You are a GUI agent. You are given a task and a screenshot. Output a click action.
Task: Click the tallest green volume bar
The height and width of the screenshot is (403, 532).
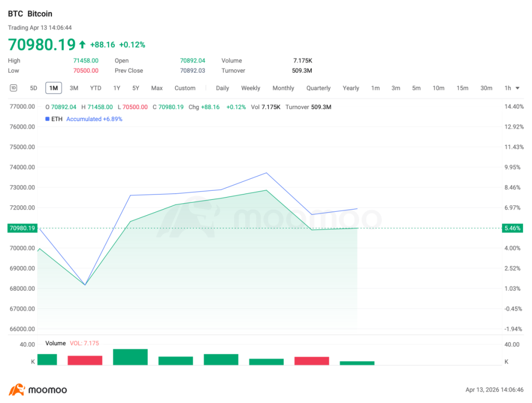pyautogui.click(x=130, y=357)
